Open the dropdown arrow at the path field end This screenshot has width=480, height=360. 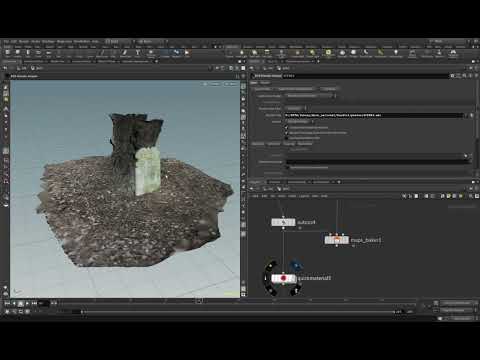tap(466, 115)
